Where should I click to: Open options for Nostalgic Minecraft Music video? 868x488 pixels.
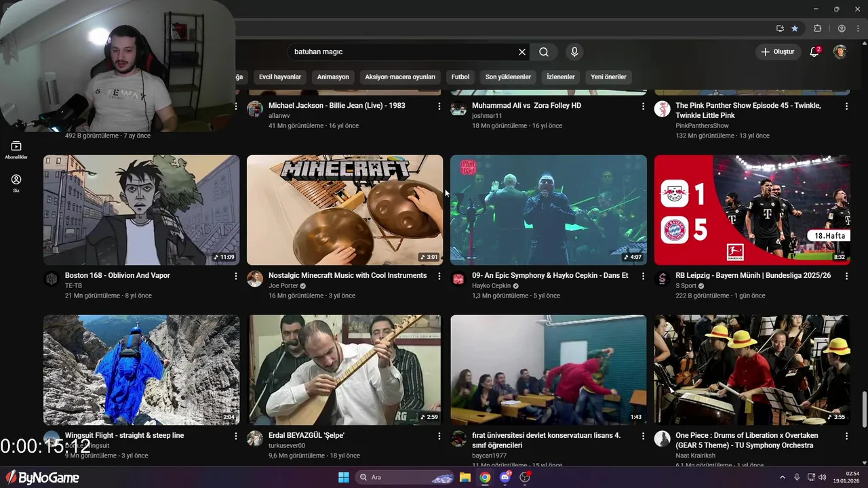point(439,277)
